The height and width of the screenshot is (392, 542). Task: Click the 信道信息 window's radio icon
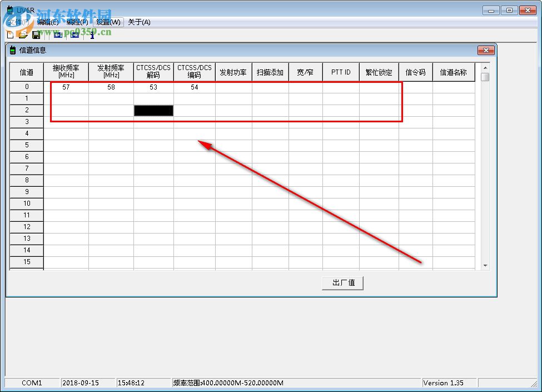coord(13,51)
